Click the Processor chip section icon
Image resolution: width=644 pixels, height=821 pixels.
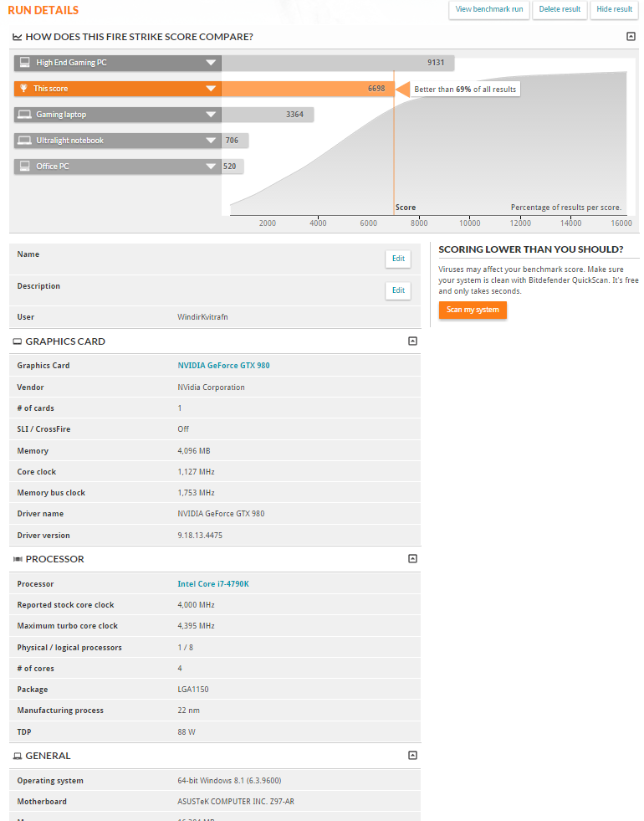point(18,559)
